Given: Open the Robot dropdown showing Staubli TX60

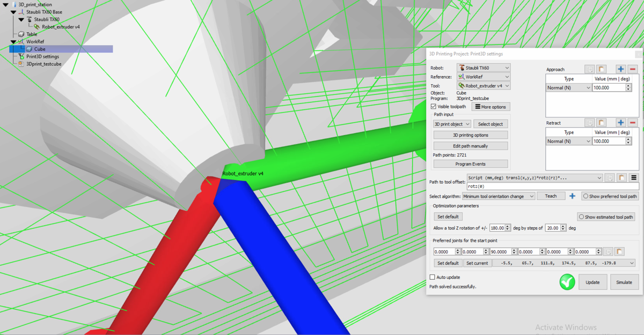Looking at the screenshot, I should (x=484, y=68).
